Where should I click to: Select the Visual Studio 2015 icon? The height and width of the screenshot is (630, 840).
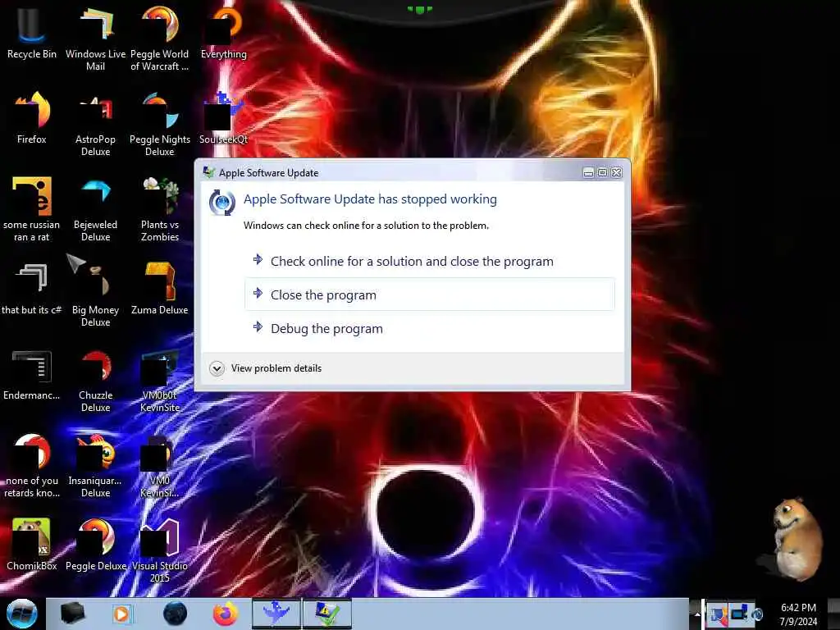[160, 549]
